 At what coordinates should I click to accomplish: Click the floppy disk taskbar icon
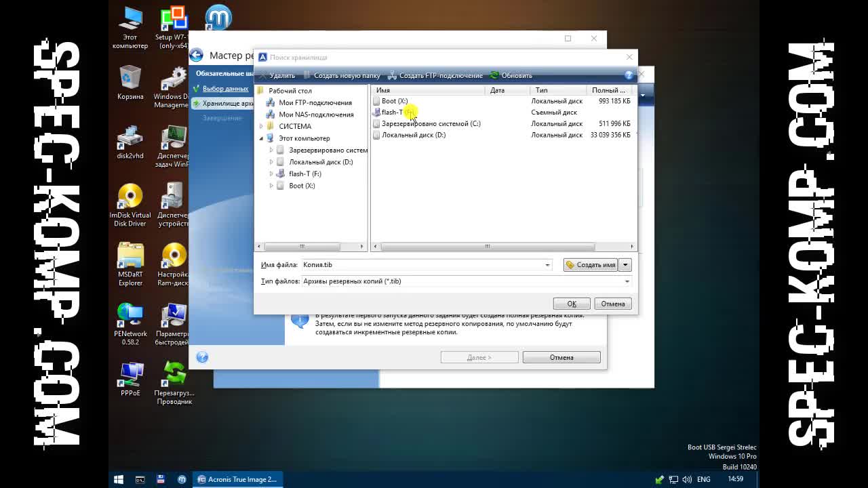pyautogui.click(x=161, y=479)
